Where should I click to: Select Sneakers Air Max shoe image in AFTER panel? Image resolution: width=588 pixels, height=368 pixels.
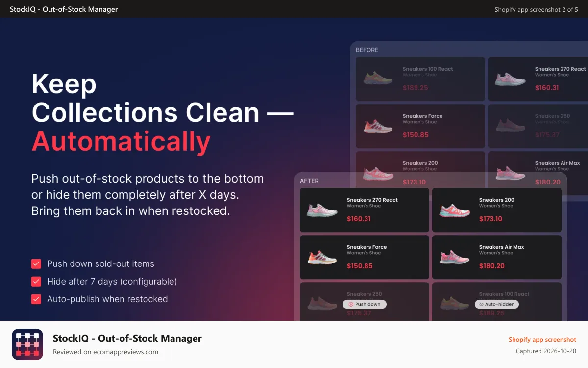tap(454, 257)
